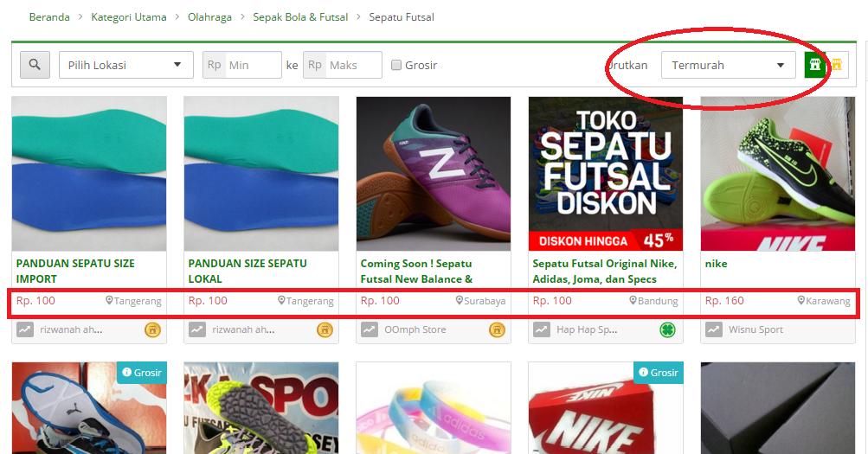Click green clover badge on Hap Hap Sp... row
The height and width of the screenshot is (454, 868).
667,330
